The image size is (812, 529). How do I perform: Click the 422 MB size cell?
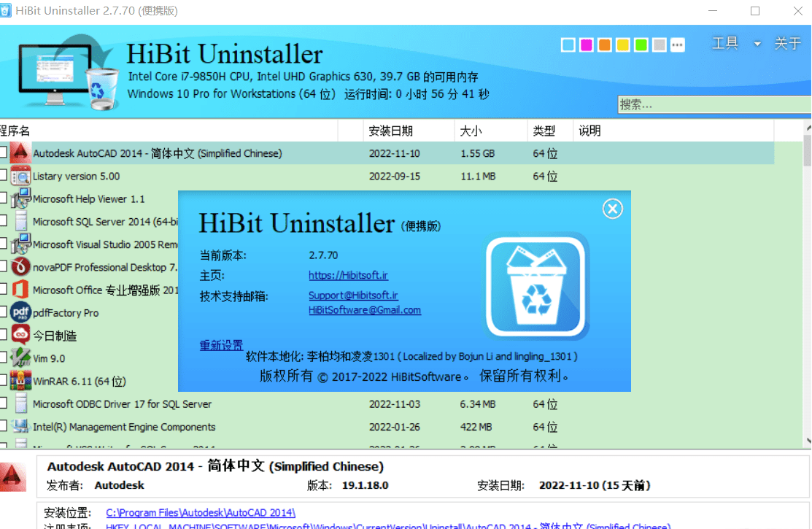click(x=476, y=427)
